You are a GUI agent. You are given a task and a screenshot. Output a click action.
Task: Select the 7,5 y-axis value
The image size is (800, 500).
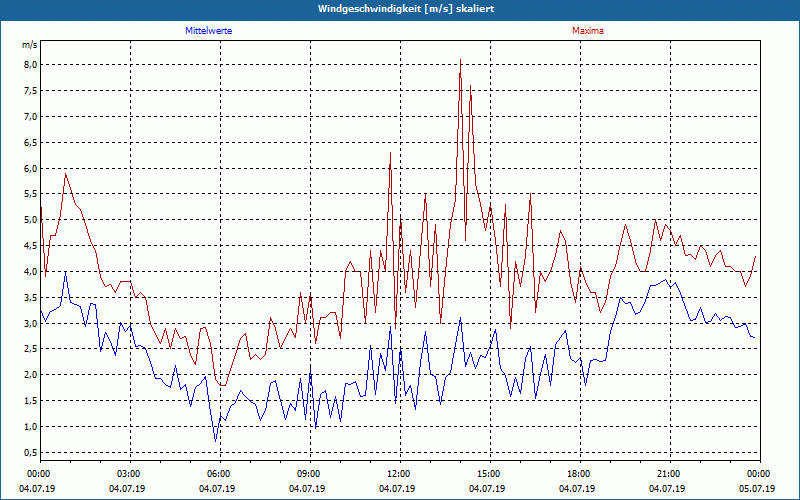pyautogui.click(x=31, y=91)
